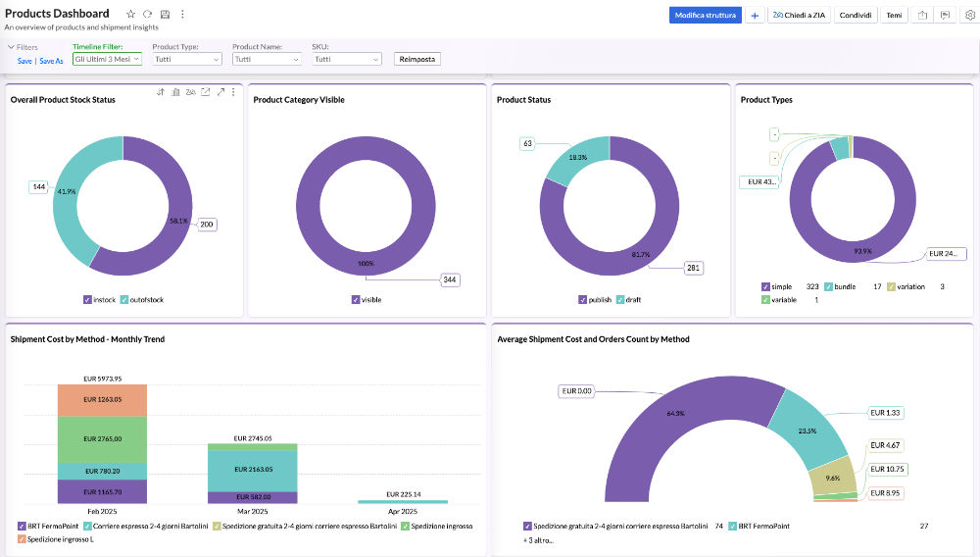Image resolution: width=980 pixels, height=557 pixels.
Task: Click the Save As filter link
Action: click(x=51, y=61)
